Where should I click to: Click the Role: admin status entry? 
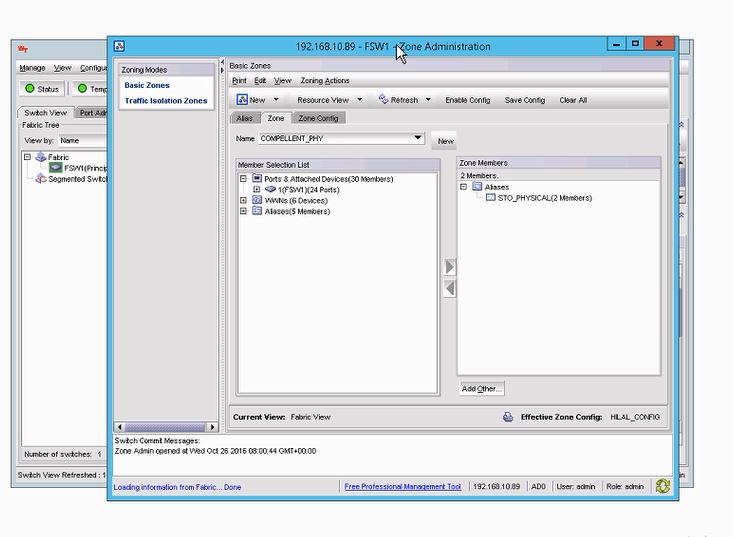coord(625,487)
